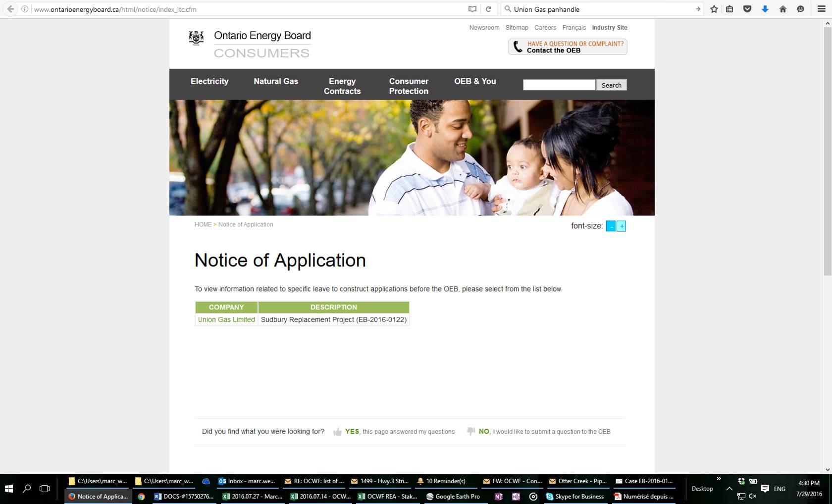Go to Firefox home page icon
The image size is (832, 504).
coord(782,9)
